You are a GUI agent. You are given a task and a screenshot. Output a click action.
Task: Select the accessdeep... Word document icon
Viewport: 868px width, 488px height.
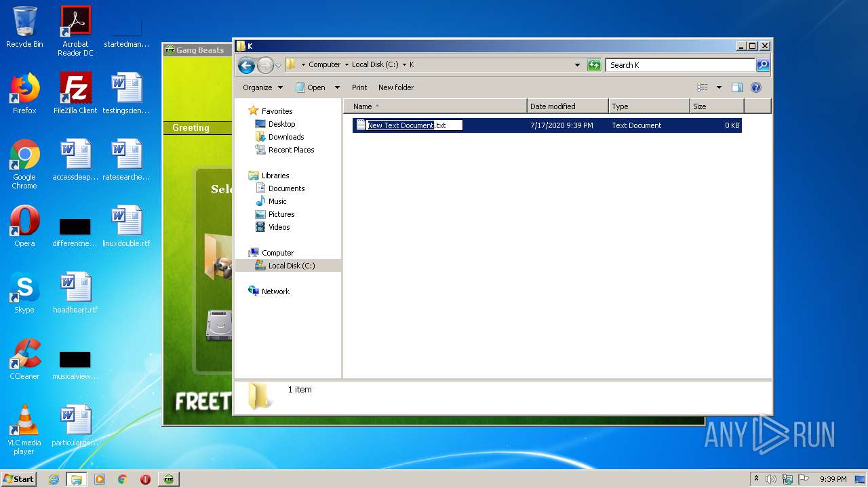coord(75,160)
